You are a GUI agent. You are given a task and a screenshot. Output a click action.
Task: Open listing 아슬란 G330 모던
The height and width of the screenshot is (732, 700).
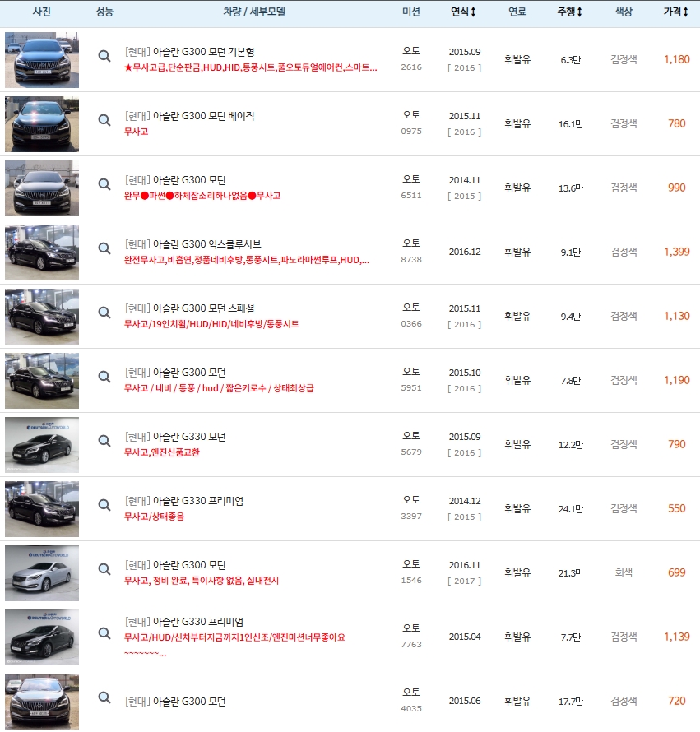click(174, 437)
